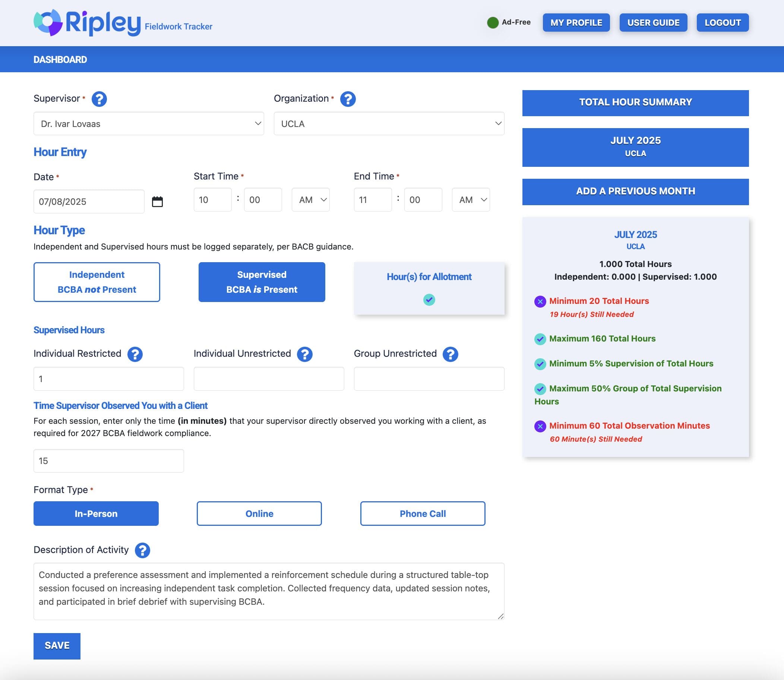Click the green Ad-Free status dot

click(493, 23)
